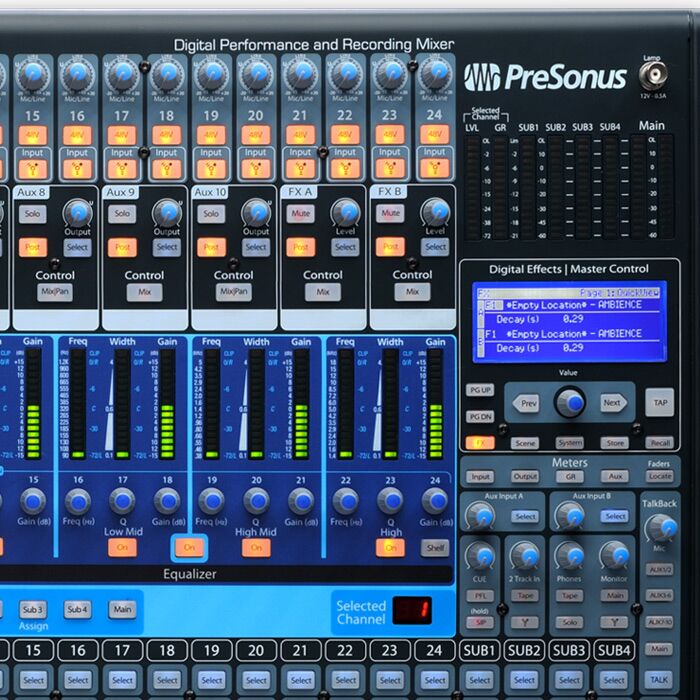Toggle FireWire input button on channel 22

[345, 169]
